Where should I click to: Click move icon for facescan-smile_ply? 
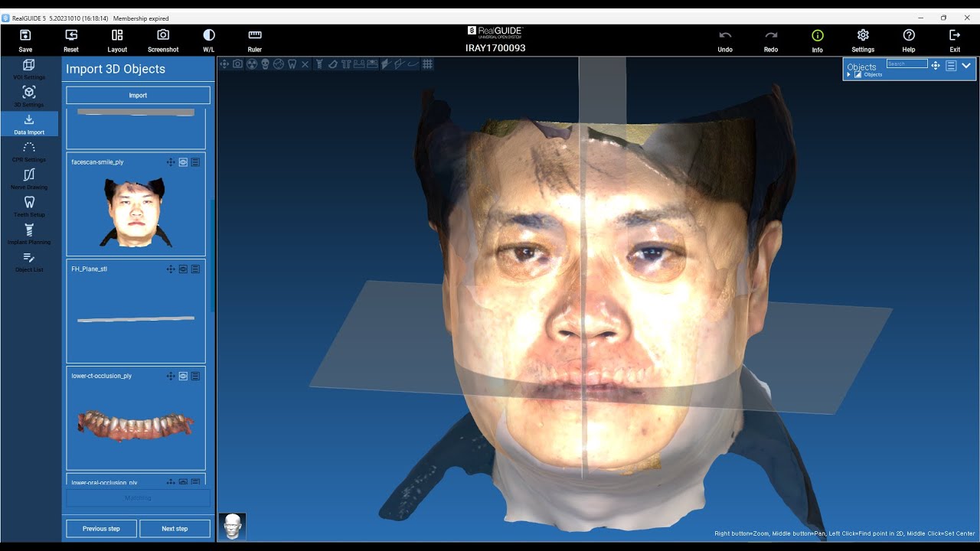[171, 162]
